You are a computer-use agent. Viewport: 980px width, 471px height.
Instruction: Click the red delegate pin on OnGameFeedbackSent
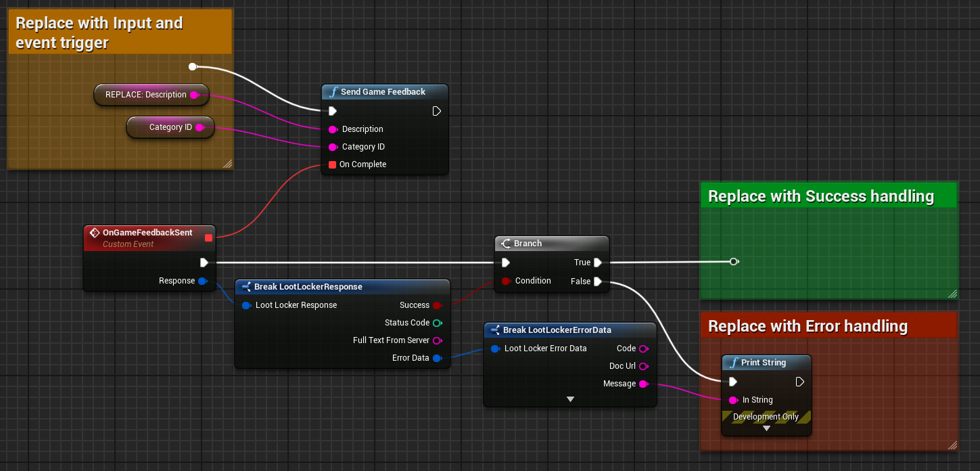208,238
